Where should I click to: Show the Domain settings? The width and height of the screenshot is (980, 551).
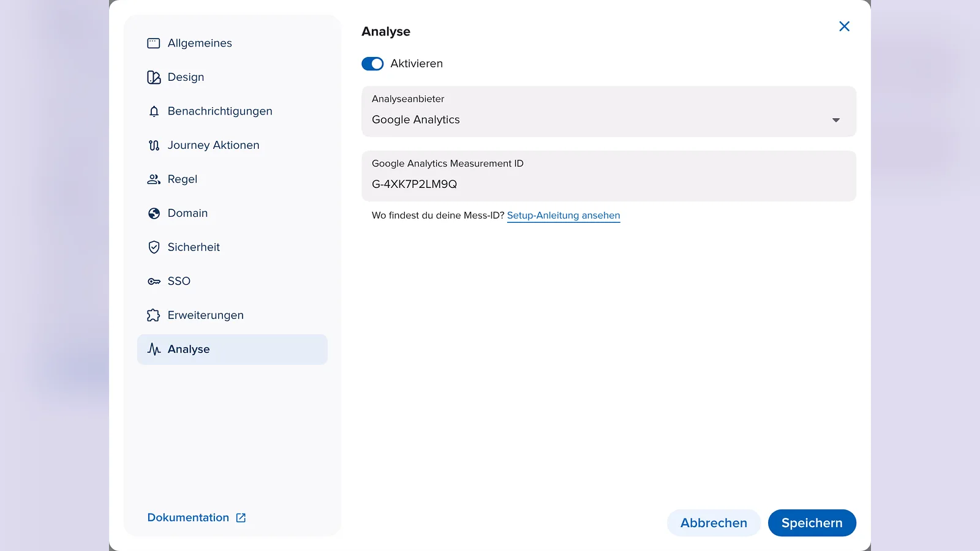pos(232,213)
